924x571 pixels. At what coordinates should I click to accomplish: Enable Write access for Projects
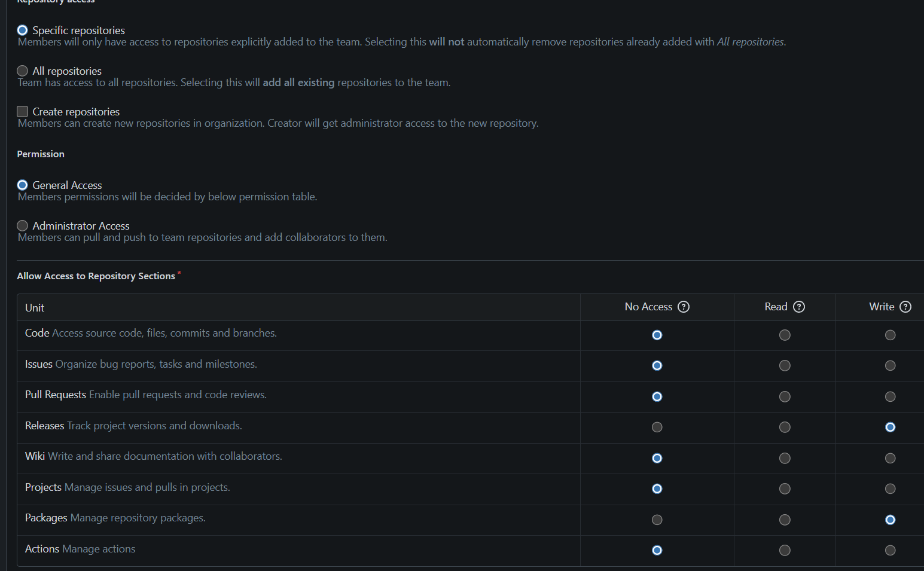(x=890, y=489)
